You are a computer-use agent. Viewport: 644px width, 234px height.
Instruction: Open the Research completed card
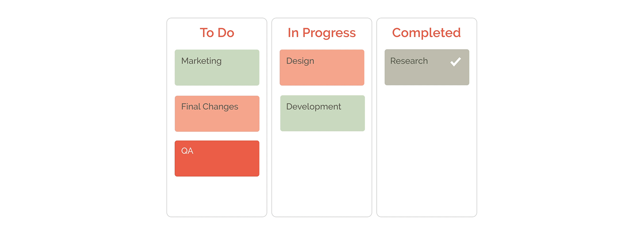click(x=427, y=67)
